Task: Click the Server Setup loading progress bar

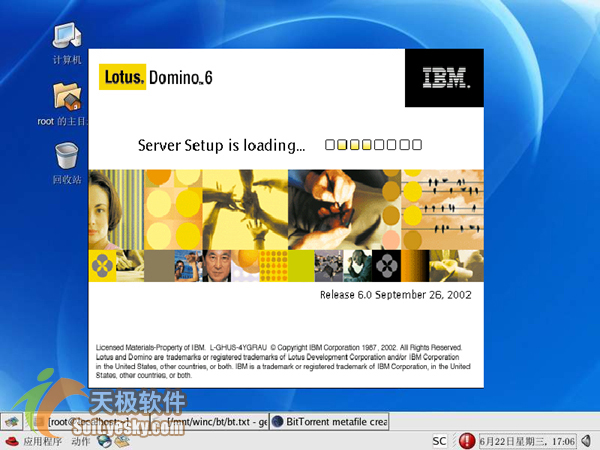Action: [373, 145]
